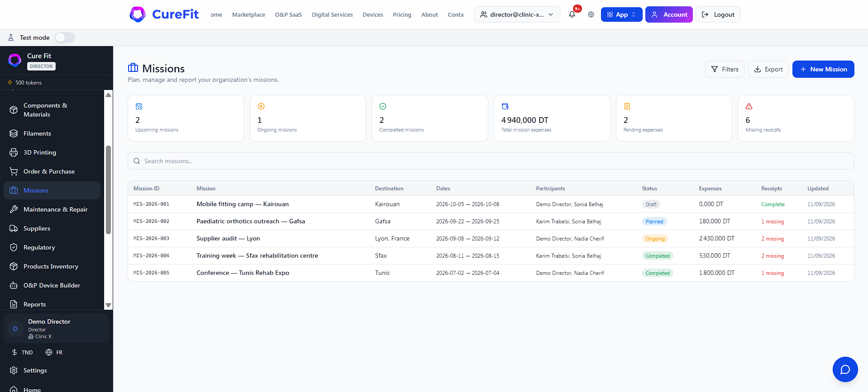Open the chat support bubble

click(845, 369)
